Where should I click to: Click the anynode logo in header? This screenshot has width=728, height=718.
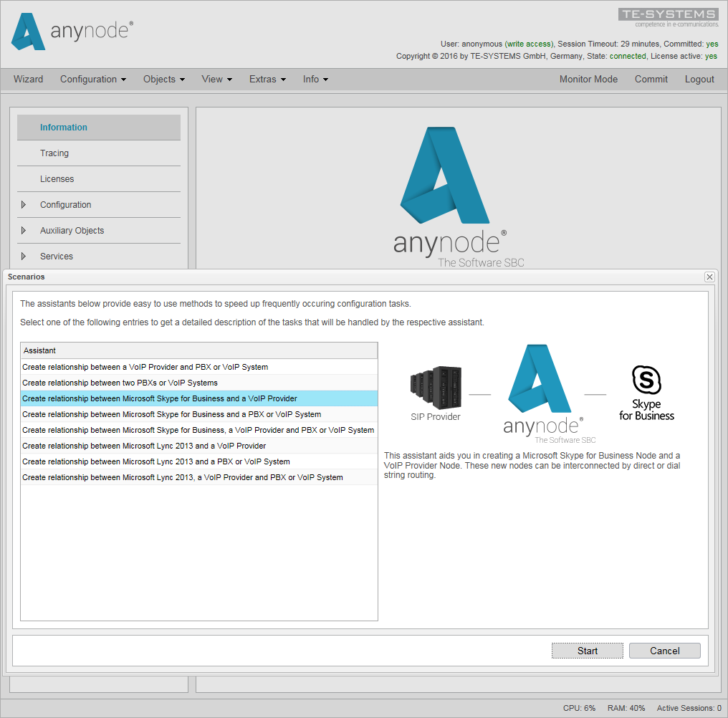coord(72,31)
